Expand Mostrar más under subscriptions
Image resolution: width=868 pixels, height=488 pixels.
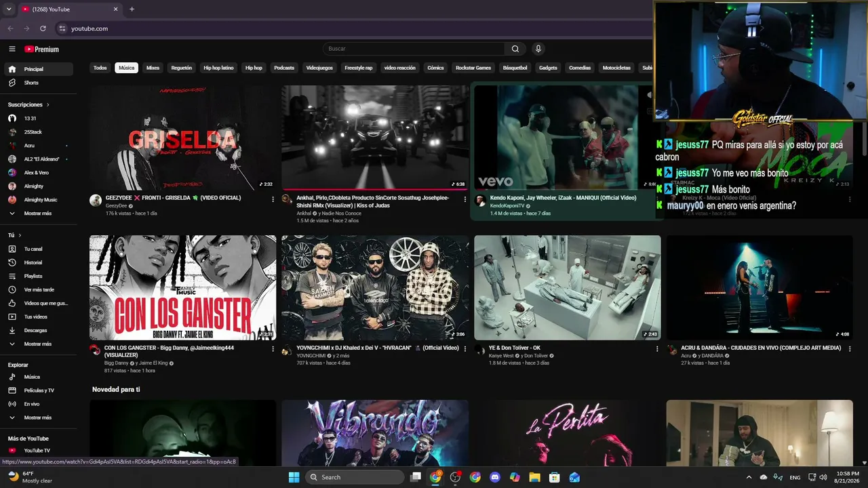(38, 213)
